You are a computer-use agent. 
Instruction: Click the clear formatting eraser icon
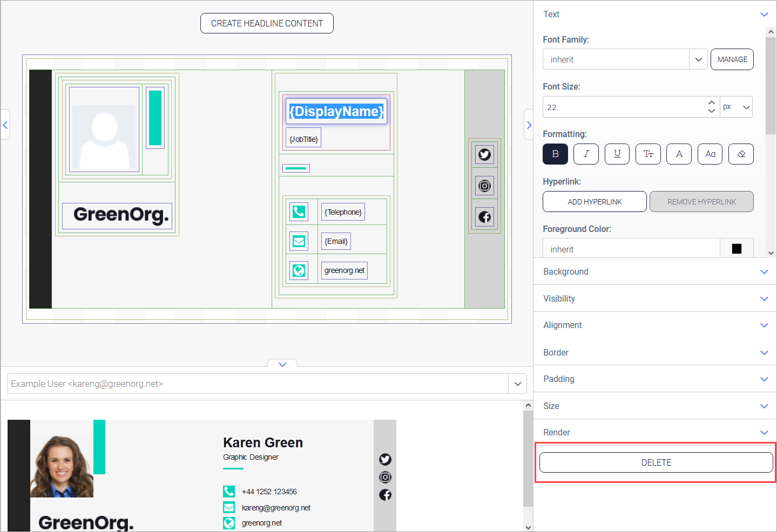(740, 154)
